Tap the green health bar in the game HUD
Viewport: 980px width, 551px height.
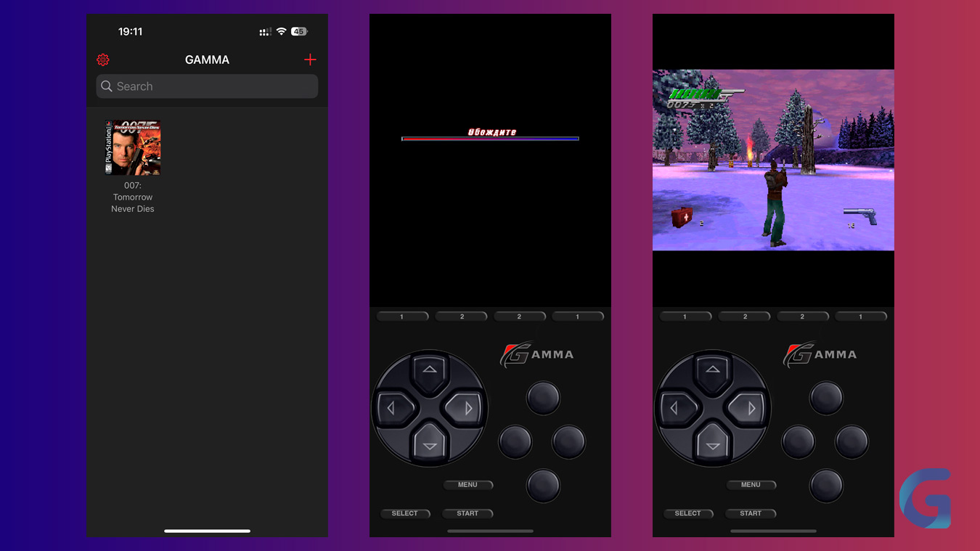[x=695, y=94]
